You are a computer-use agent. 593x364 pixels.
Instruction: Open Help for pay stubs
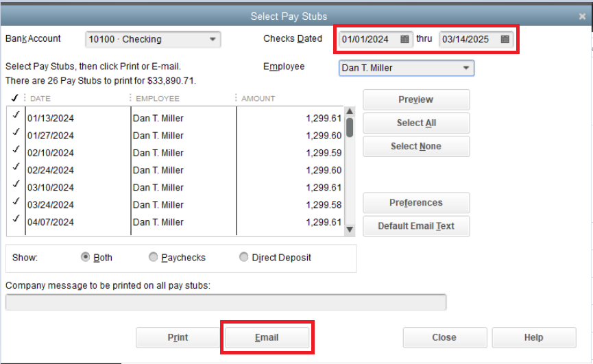click(534, 337)
